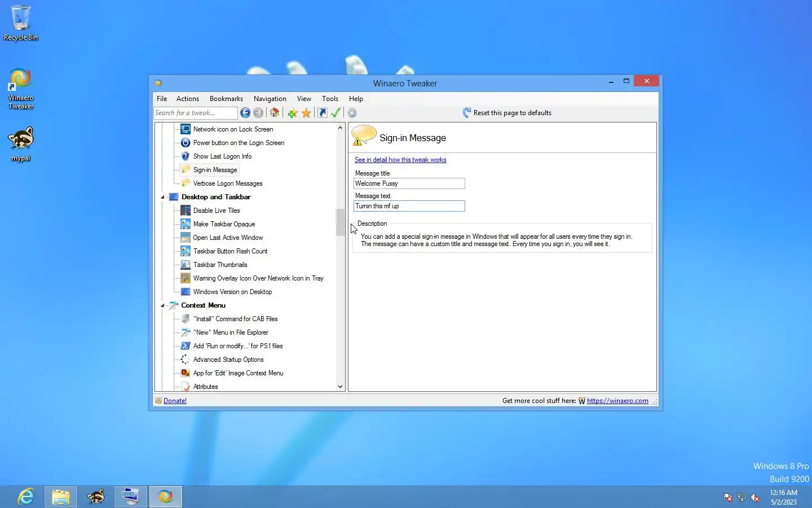Add bookmark using the green-plus star icon
This screenshot has height=508, width=812.
[292, 113]
